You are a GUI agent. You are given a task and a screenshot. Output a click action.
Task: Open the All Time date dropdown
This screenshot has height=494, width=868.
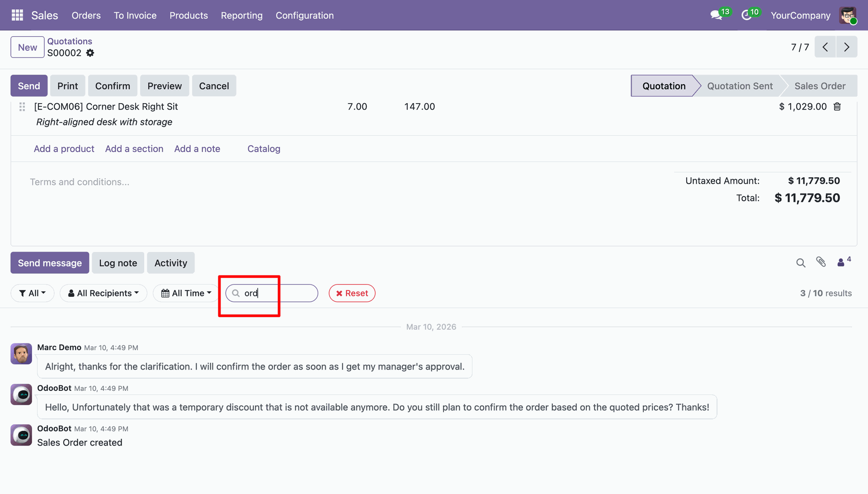(x=186, y=293)
